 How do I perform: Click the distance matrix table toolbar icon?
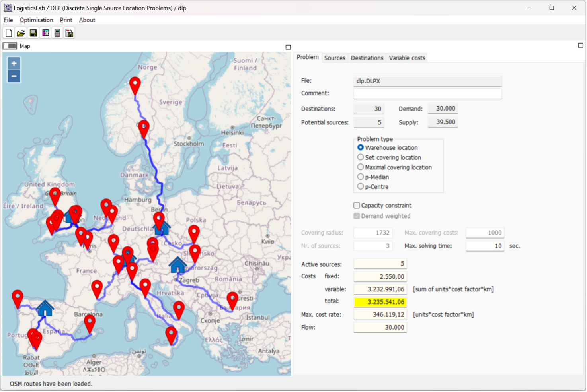pyautogui.click(x=45, y=33)
